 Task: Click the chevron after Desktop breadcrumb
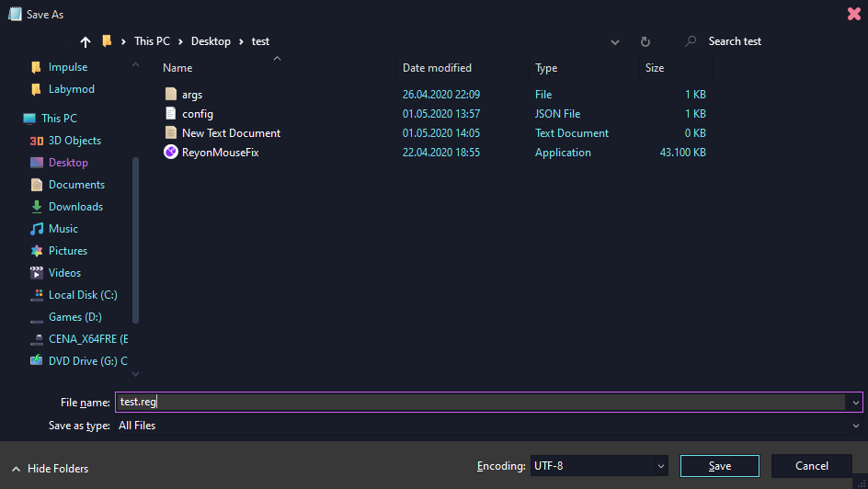click(241, 41)
